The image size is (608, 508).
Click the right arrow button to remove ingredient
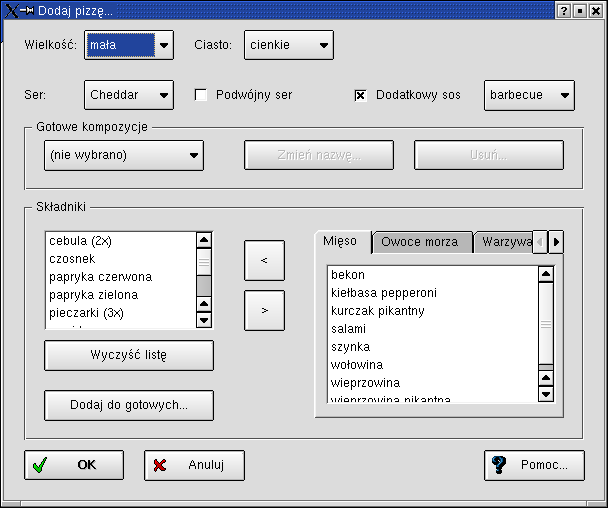[x=264, y=310]
